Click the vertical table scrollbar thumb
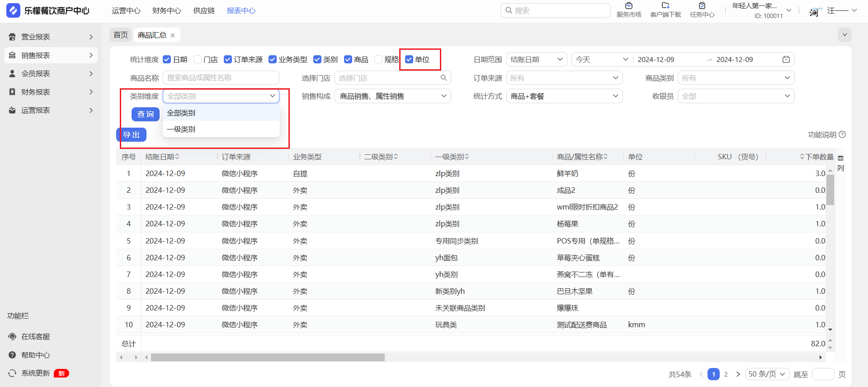This screenshot has height=387, width=868. coord(830,190)
